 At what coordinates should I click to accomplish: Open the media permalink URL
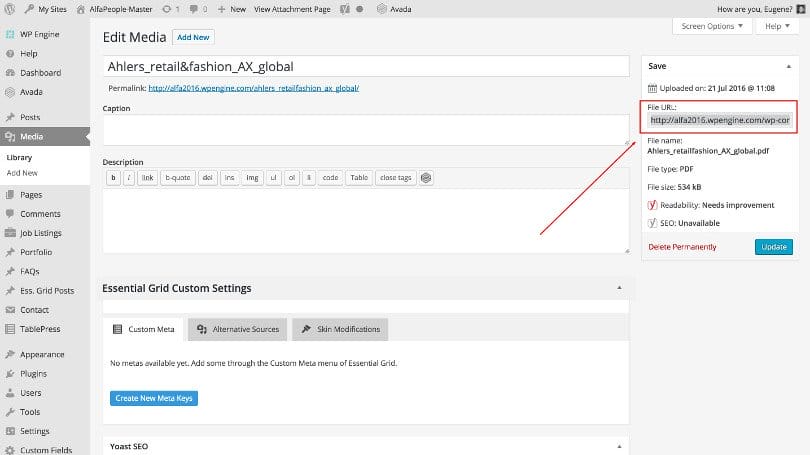tap(253, 88)
